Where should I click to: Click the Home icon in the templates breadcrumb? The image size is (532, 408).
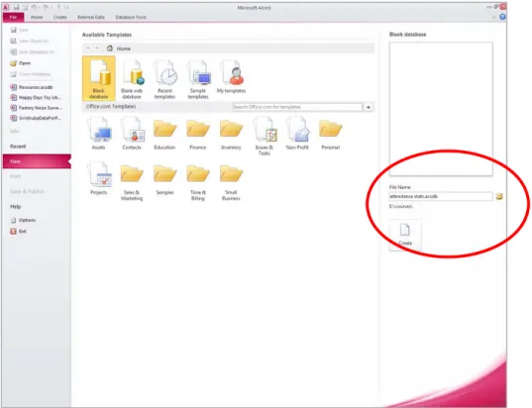click(x=110, y=49)
